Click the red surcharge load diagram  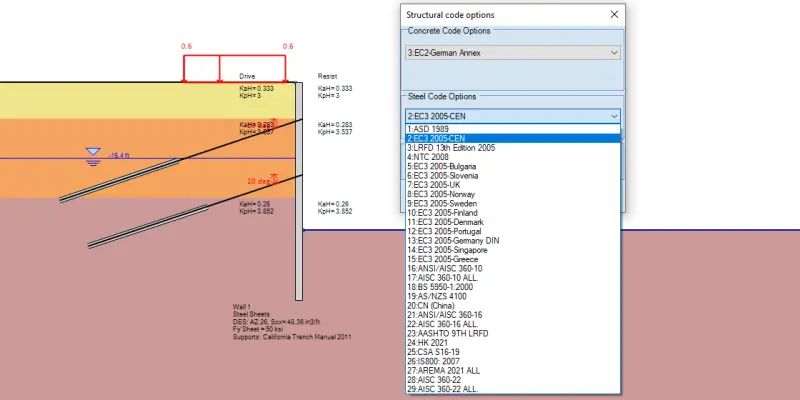click(235, 69)
